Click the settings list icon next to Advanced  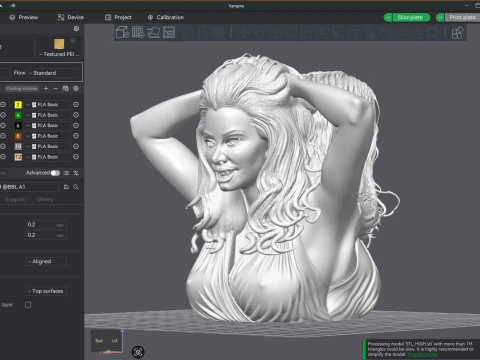[66, 173]
